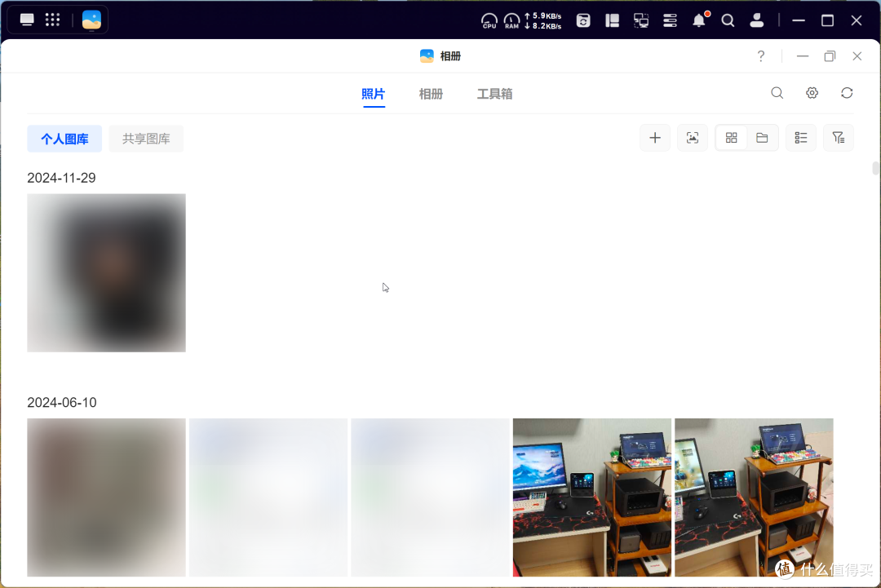Viewport: 881px width, 588px height.
Task: Open the backup sync icon in top bar
Action: point(583,20)
